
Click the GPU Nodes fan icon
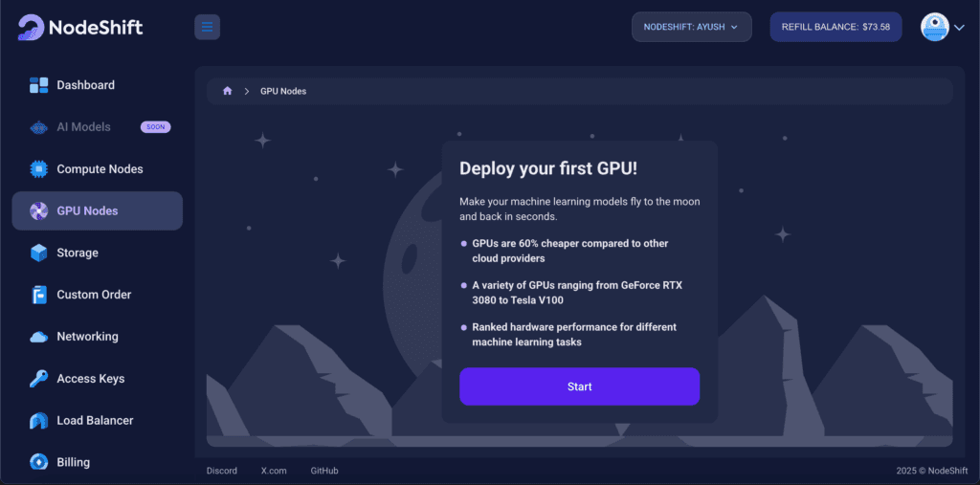pyautogui.click(x=38, y=211)
